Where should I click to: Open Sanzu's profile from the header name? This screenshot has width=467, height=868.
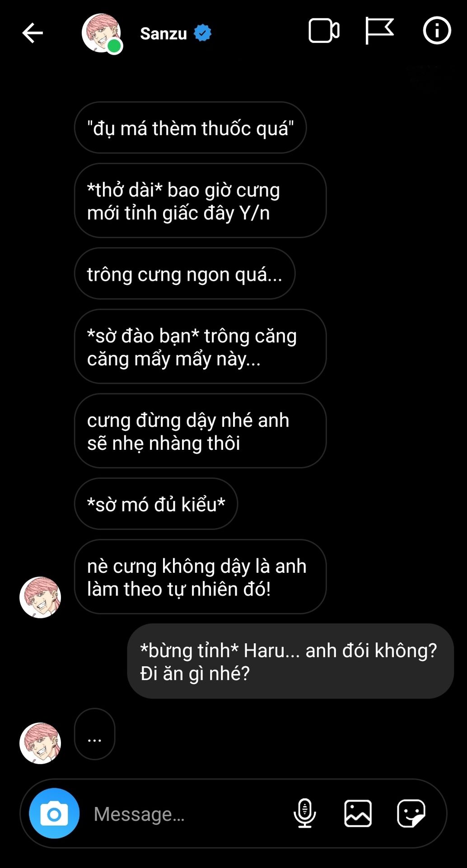pyautogui.click(x=163, y=33)
